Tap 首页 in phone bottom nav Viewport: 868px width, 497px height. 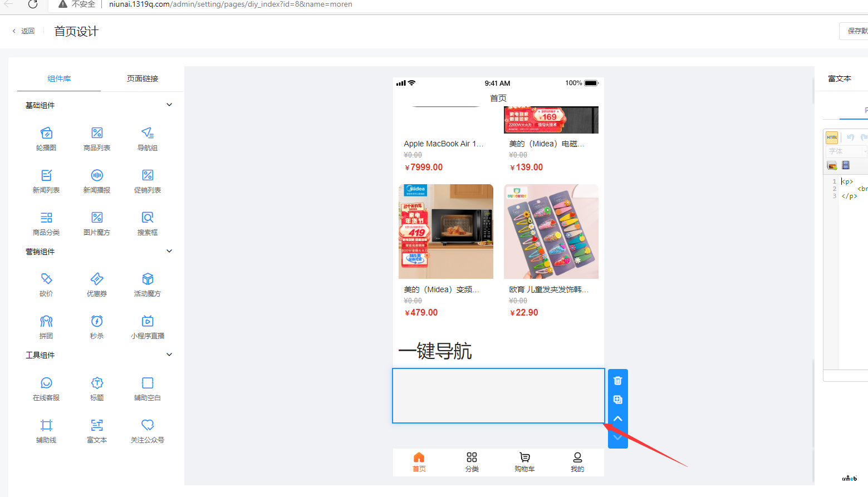[419, 462]
